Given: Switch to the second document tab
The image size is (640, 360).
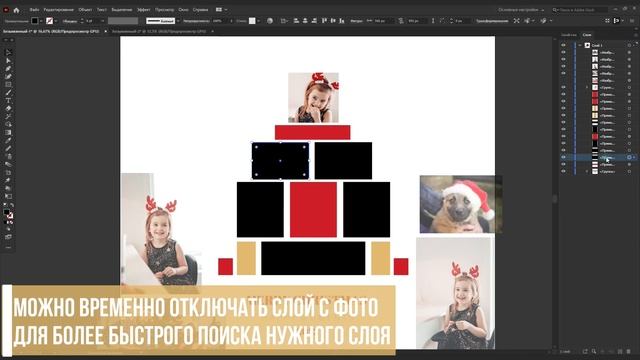Looking at the screenshot, I should point(159,31).
